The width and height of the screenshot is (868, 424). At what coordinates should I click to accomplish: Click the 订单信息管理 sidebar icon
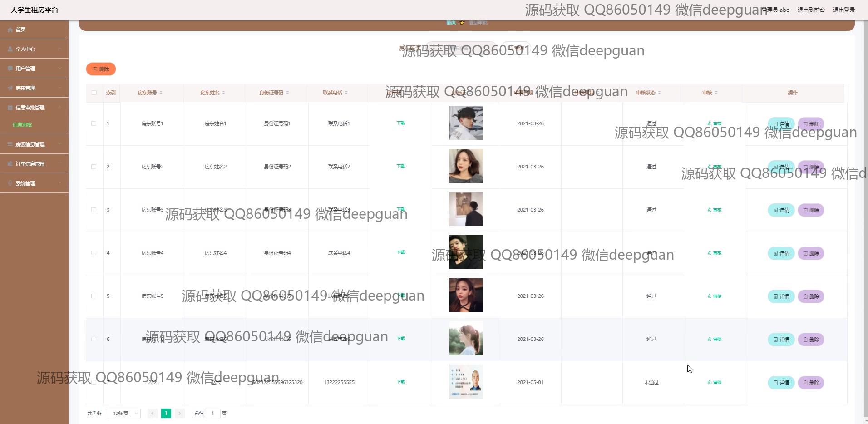point(10,164)
